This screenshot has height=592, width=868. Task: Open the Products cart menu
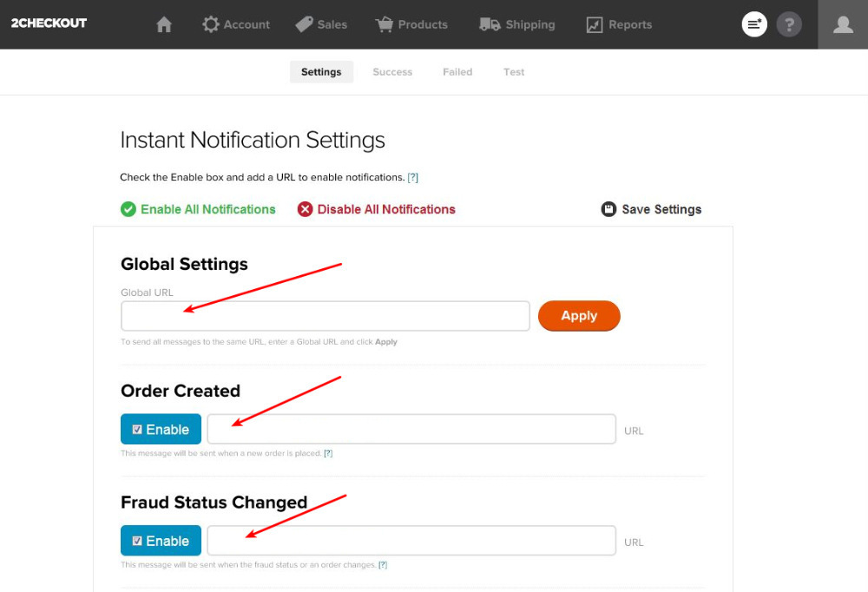[411, 24]
